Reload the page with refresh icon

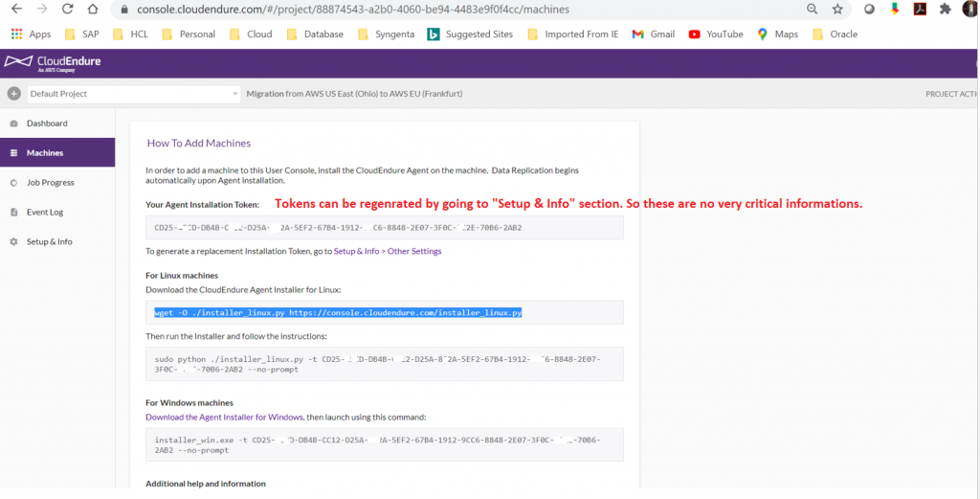coord(68,10)
